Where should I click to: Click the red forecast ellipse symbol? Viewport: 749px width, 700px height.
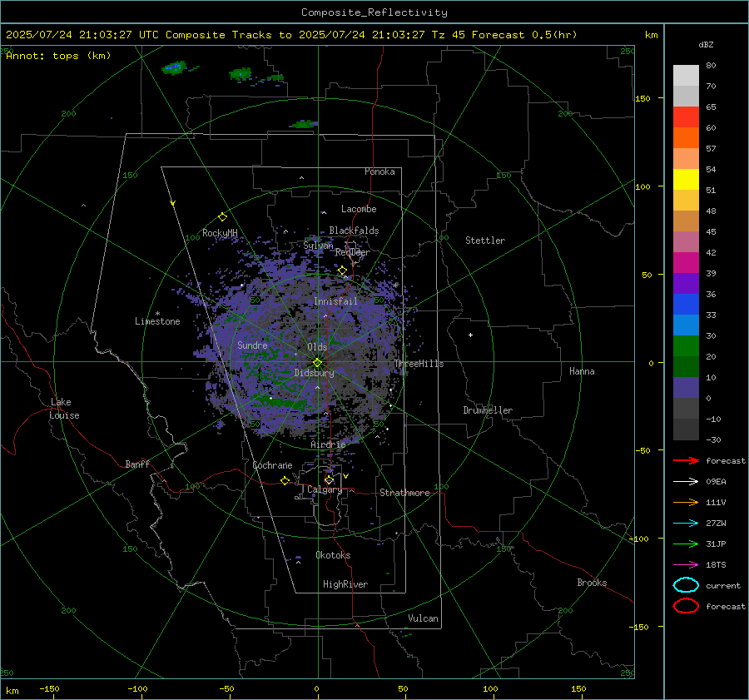(686, 606)
